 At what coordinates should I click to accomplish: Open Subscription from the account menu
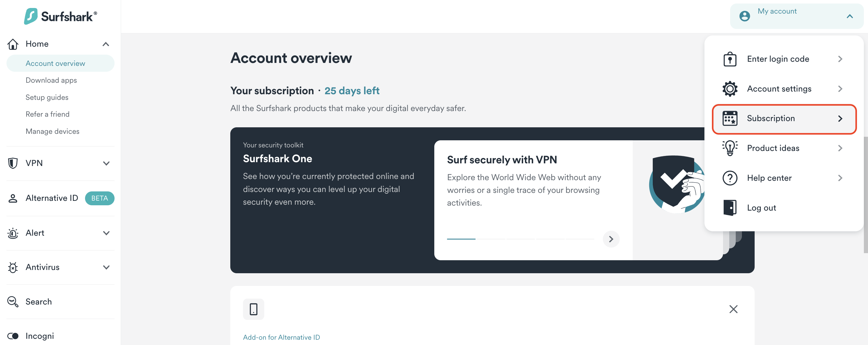point(784,118)
